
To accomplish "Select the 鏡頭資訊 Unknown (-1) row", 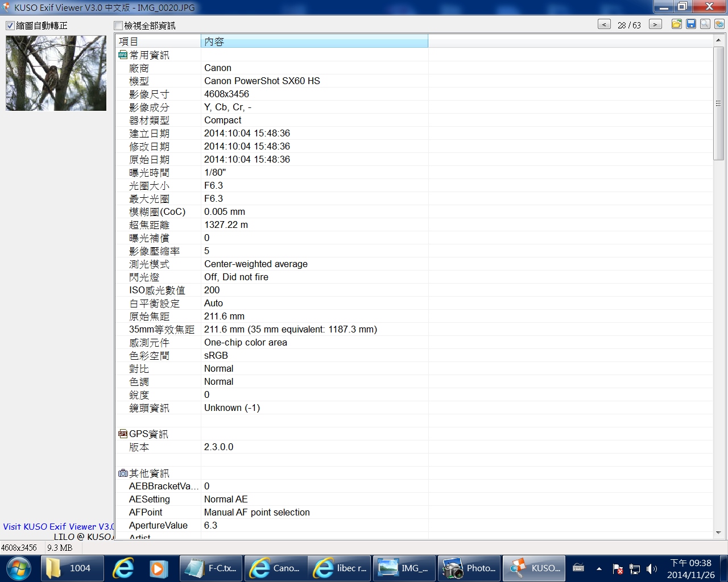I will coord(414,408).
